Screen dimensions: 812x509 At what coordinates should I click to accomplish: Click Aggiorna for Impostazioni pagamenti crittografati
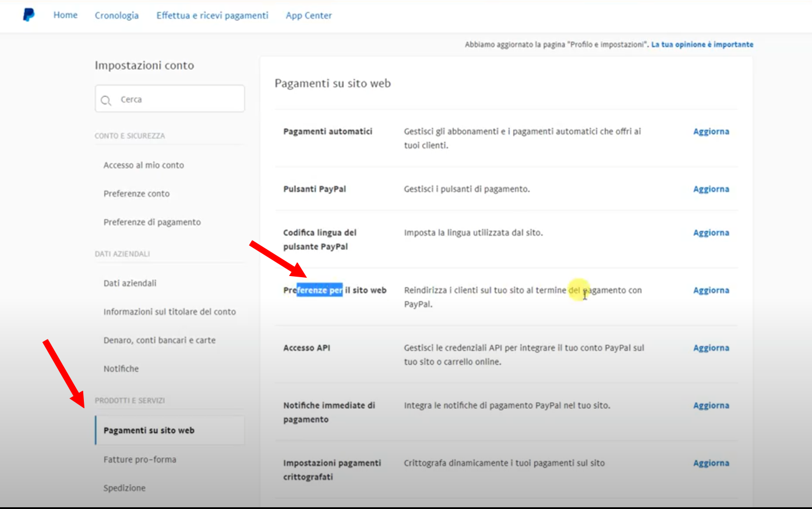pyautogui.click(x=711, y=464)
